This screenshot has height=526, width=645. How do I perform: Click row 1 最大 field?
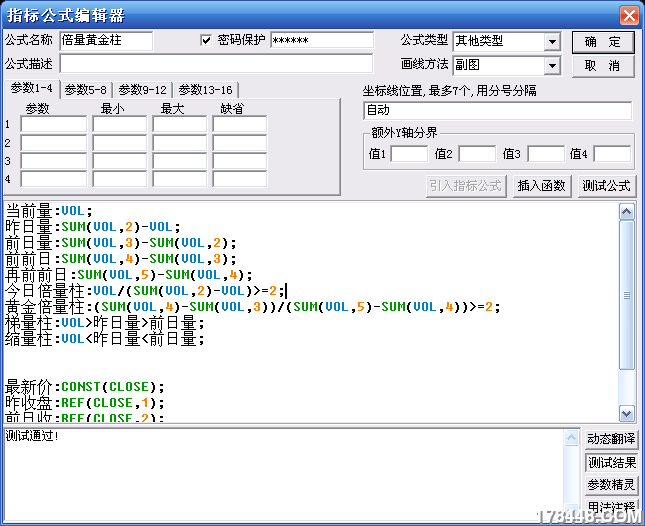(180, 124)
